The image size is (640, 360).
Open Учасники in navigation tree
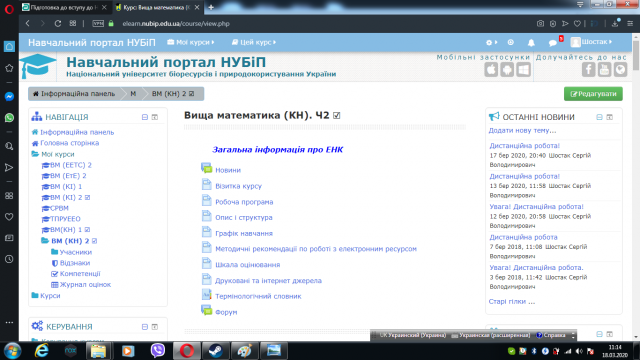(76, 252)
